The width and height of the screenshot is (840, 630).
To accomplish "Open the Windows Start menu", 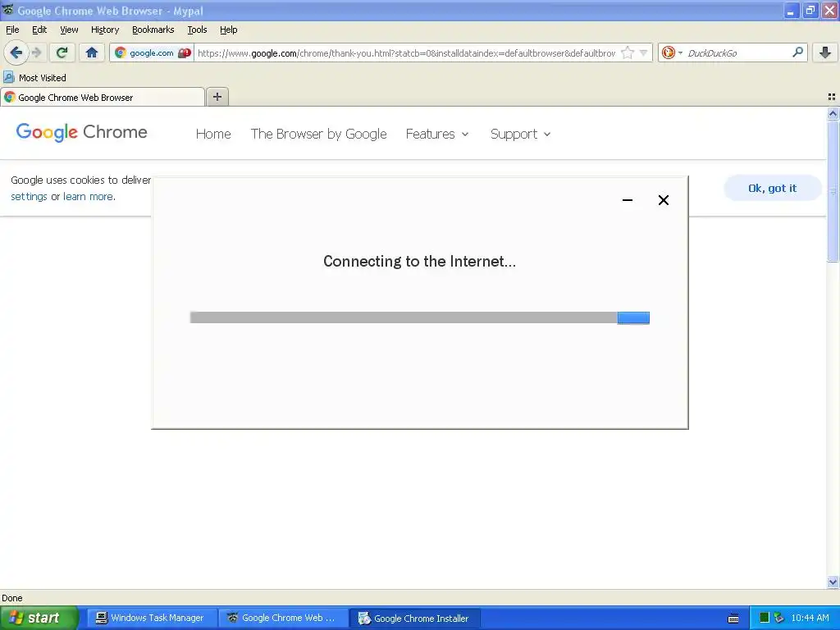I will click(39, 618).
